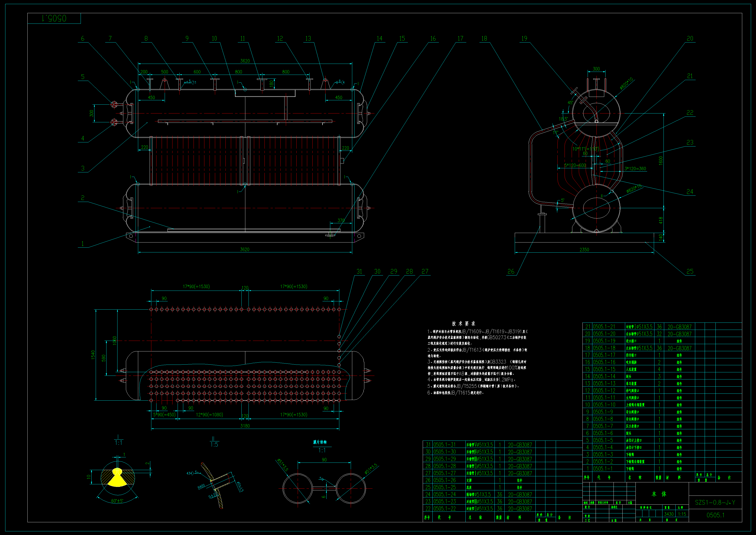
Task: Click the "0505.1-29" part code cell
Action: pos(445,459)
